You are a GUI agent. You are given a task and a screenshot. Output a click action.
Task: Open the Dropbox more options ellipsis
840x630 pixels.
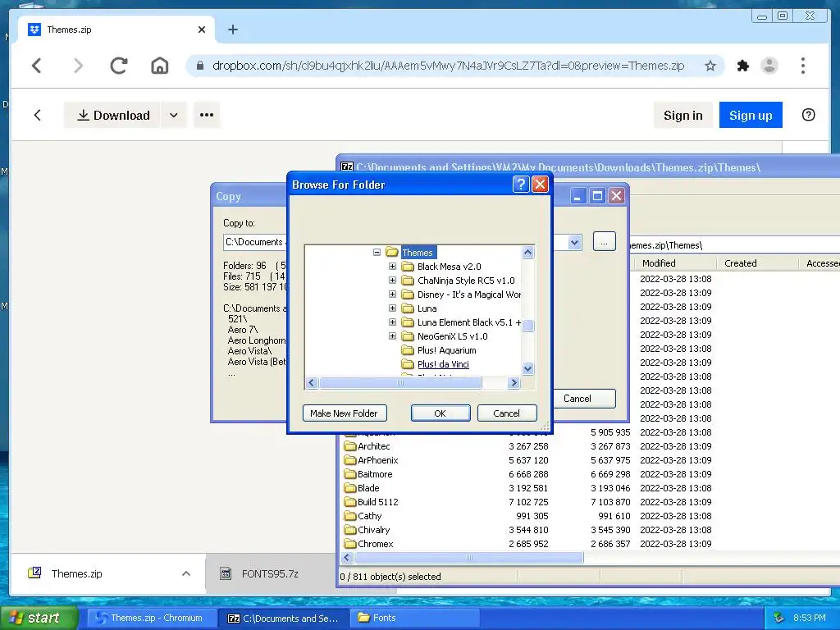(x=207, y=115)
